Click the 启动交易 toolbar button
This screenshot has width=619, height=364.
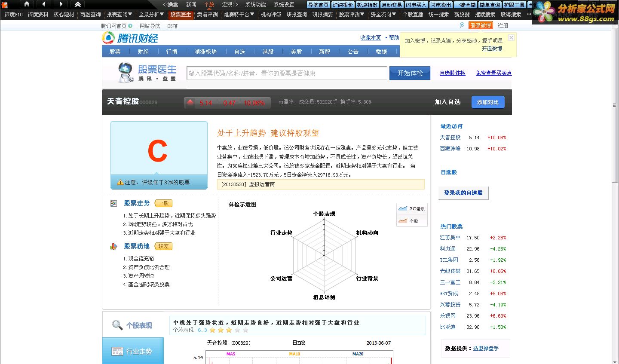(x=392, y=5)
